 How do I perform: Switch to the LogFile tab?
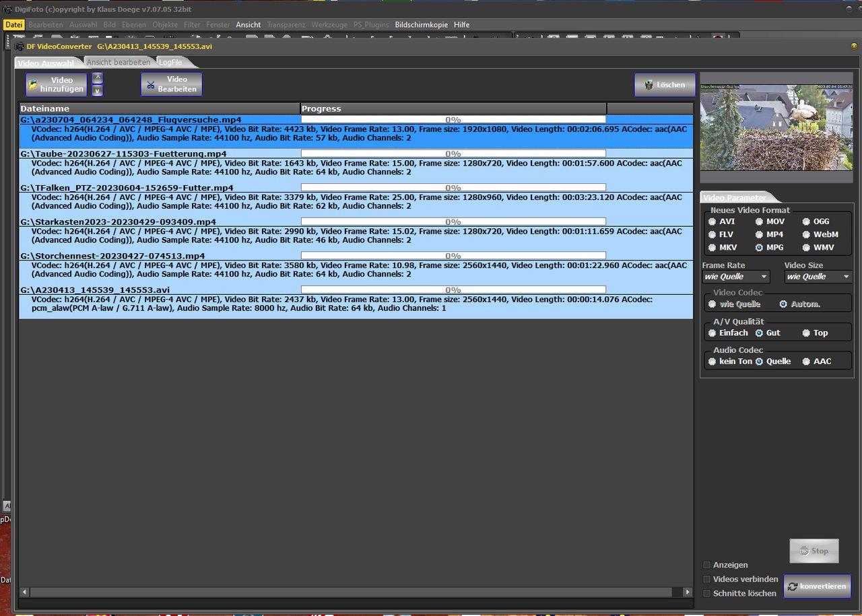171,63
